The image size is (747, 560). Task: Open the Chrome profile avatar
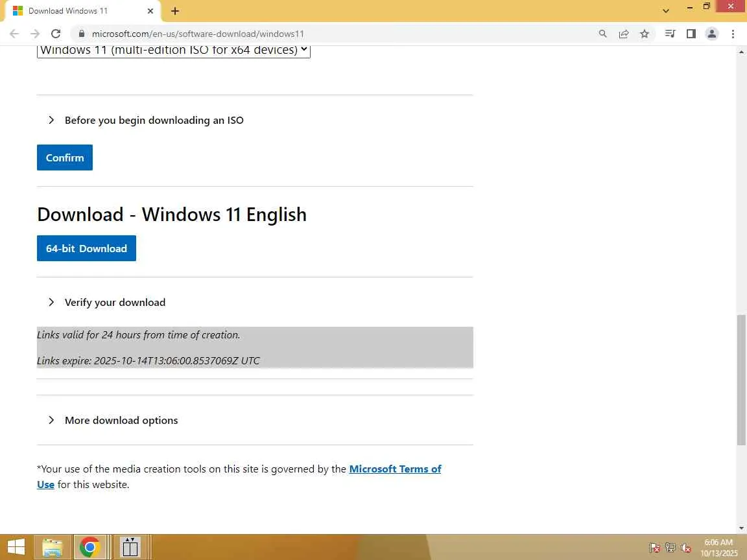click(712, 34)
